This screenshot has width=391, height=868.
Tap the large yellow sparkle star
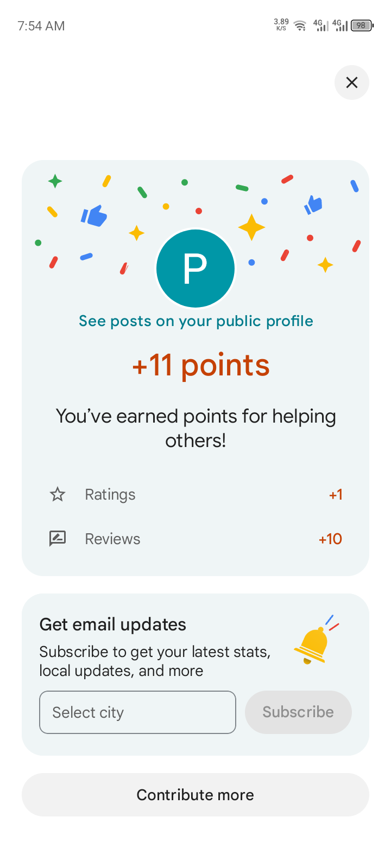pos(251,227)
